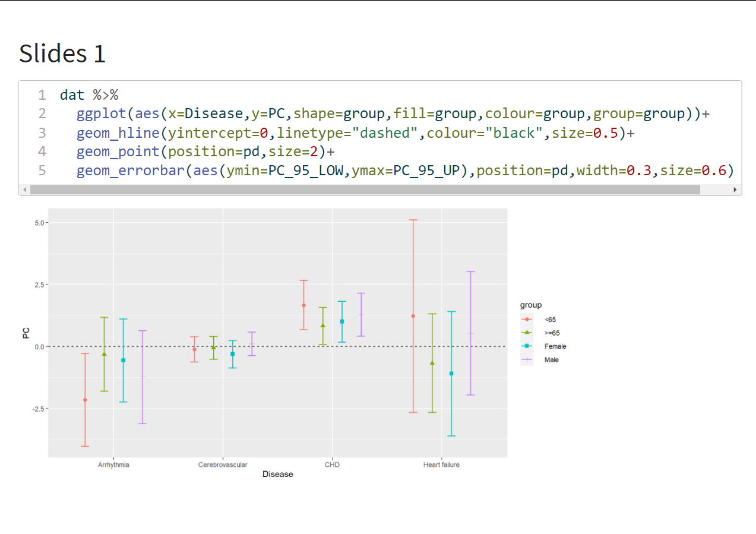This screenshot has width=756, height=534.
Task: Click the red <65 legend key
Action: point(527,320)
